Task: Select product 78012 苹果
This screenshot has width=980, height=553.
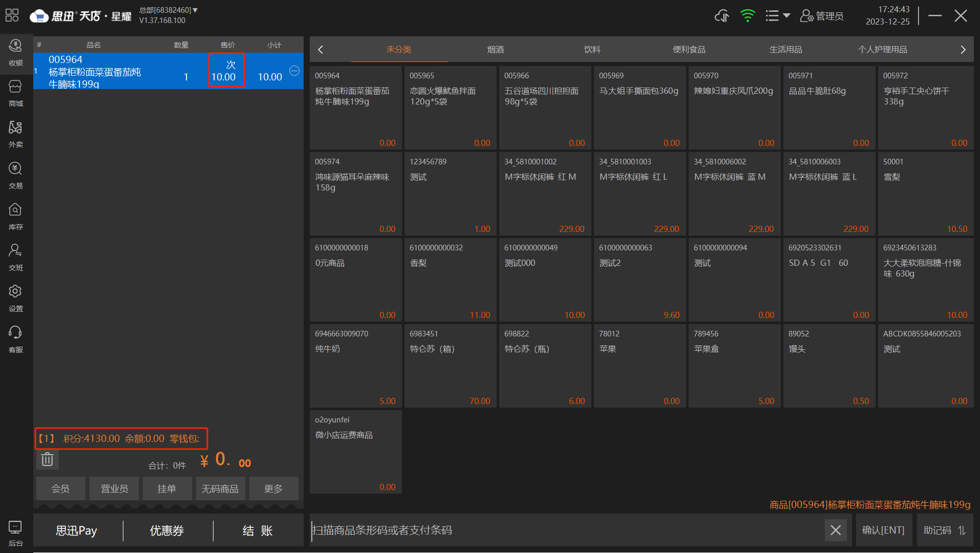Action: coord(640,366)
